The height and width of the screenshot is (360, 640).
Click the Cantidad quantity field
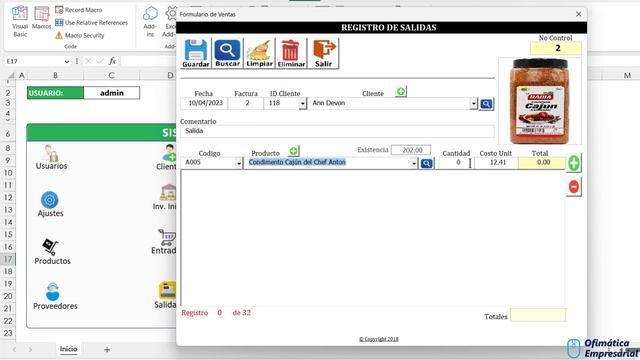point(456,163)
